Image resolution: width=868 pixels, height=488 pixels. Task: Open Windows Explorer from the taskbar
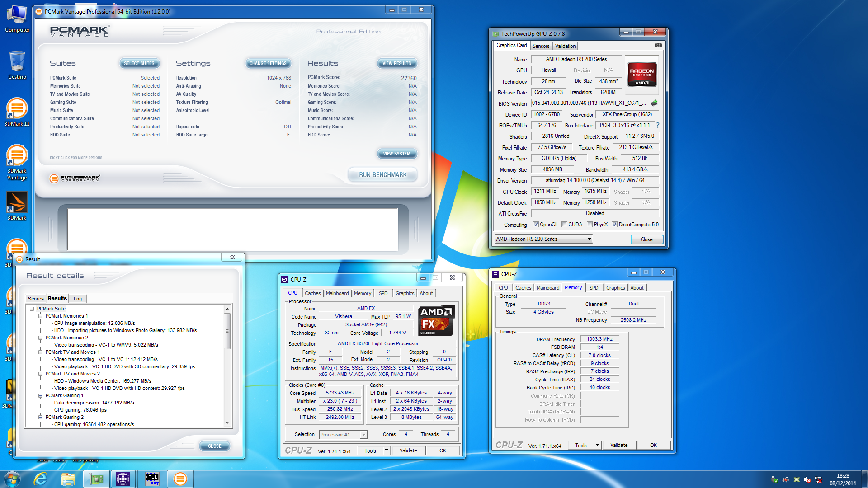[68, 479]
